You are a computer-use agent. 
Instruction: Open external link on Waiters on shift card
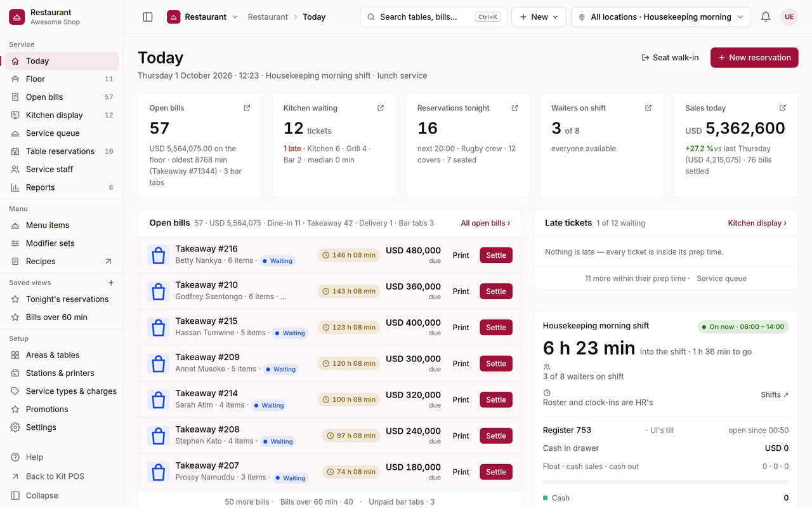click(x=648, y=108)
